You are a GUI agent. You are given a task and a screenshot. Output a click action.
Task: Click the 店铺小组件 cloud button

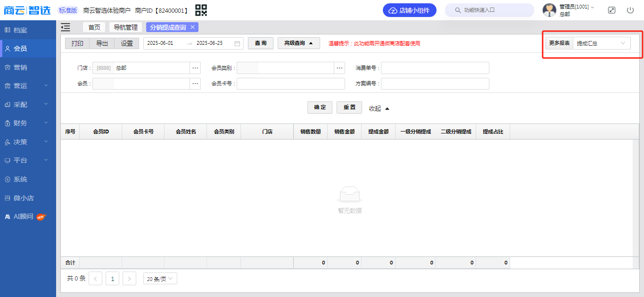click(x=410, y=10)
